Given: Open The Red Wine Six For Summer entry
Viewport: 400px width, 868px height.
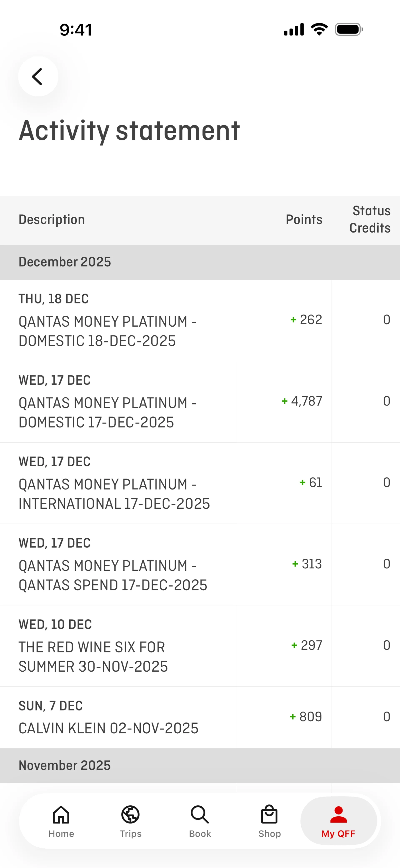Looking at the screenshot, I should click(93, 657).
